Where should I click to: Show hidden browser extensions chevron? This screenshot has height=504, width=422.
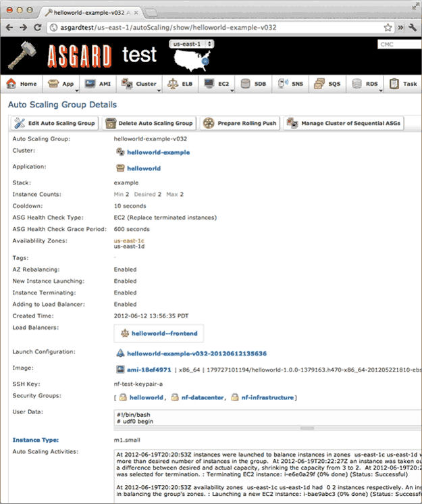point(401,27)
